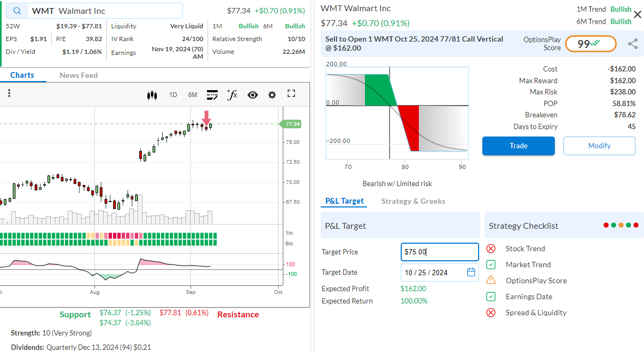Viewport: 644px width, 352px height.
Task: Click the profit/loss payoff diagram
Action: point(397,113)
